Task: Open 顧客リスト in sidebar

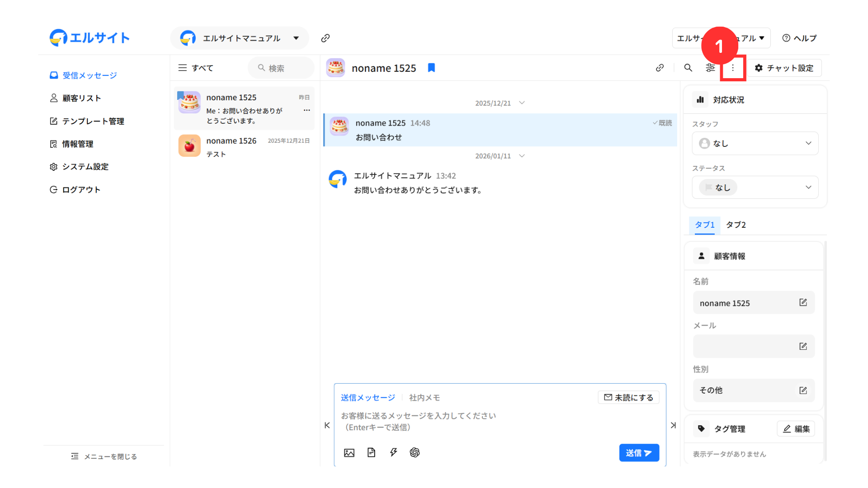Action: point(81,98)
